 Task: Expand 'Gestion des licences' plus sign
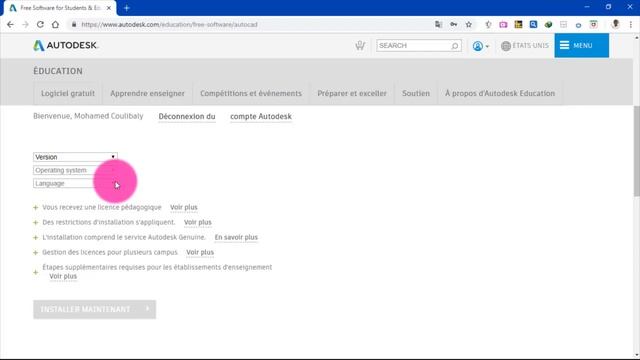pyautogui.click(x=36, y=253)
